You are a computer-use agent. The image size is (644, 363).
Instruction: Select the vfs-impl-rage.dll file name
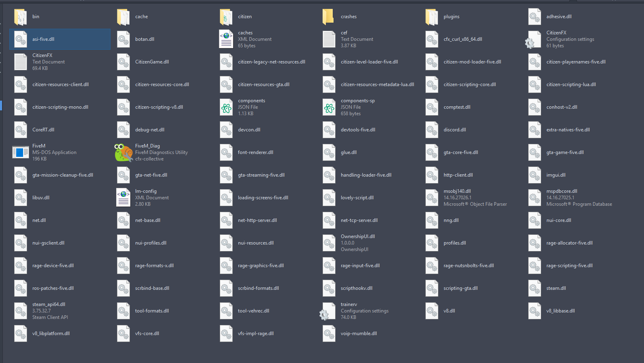coord(256,333)
